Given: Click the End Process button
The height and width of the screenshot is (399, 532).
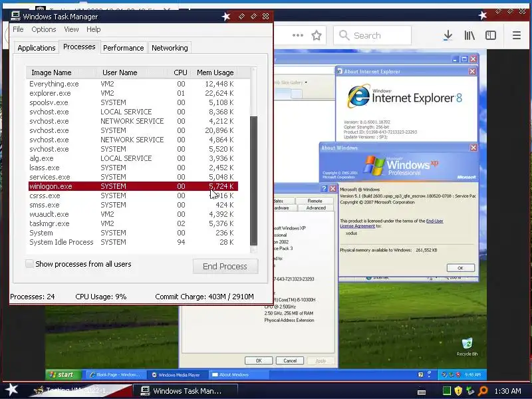Looking at the screenshot, I should [225, 267].
